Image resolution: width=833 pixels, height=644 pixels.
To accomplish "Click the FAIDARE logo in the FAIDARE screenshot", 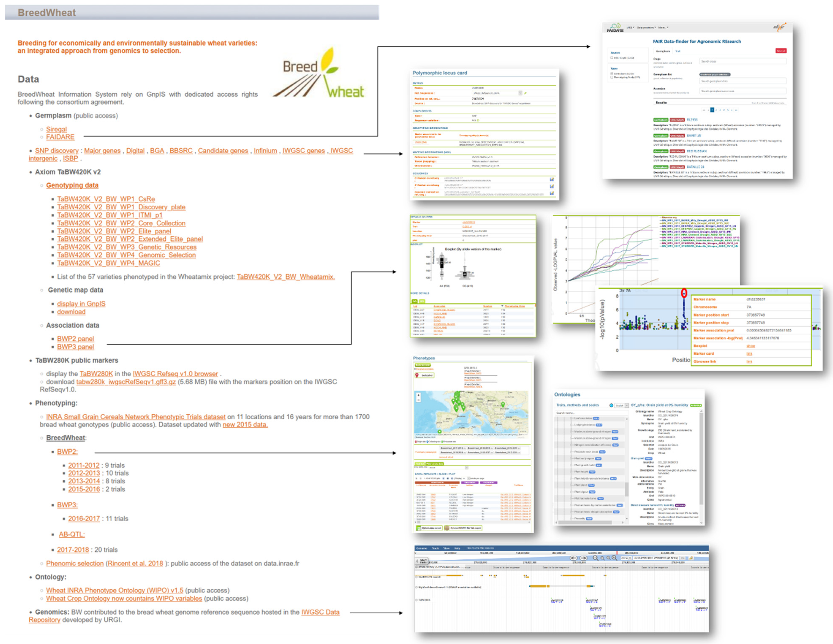I will [615, 27].
